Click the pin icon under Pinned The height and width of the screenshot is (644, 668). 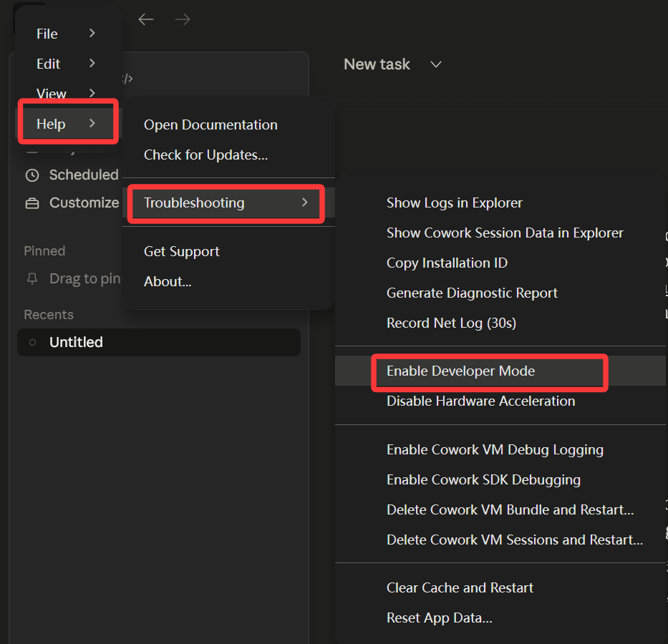tap(32, 279)
